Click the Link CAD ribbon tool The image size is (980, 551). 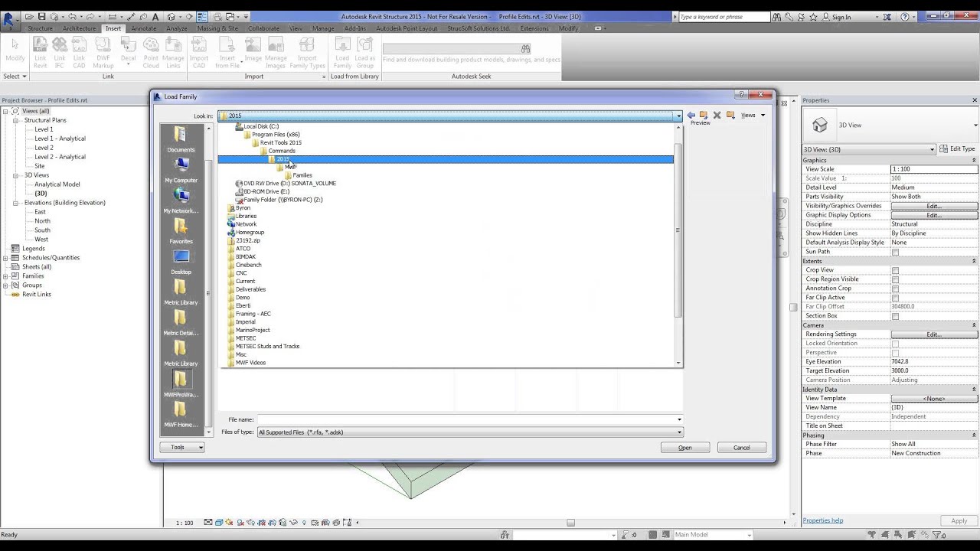80,52
